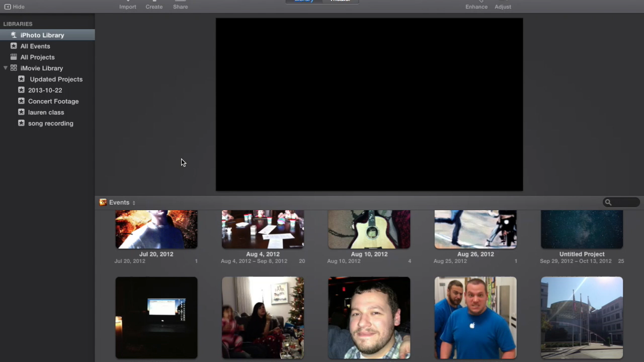
Task: Select the Untitled Project starry thumbnail
Action: pos(582,229)
